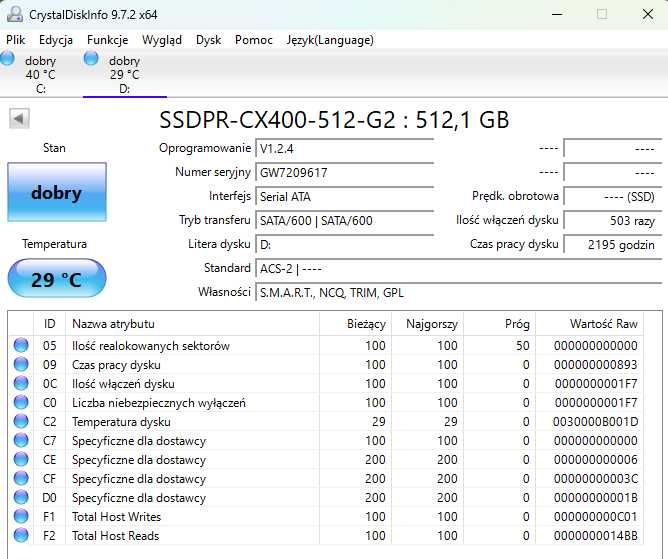Click raw value 00000000003C

click(596, 478)
